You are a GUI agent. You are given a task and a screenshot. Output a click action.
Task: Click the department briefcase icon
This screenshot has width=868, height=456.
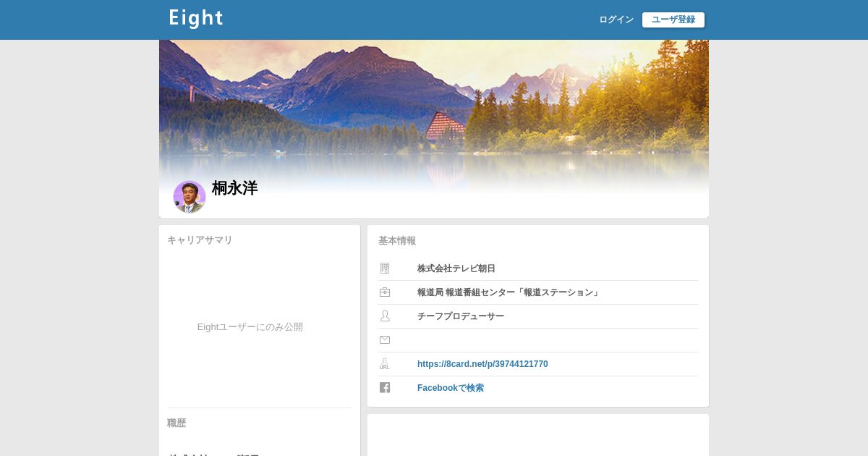385,292
